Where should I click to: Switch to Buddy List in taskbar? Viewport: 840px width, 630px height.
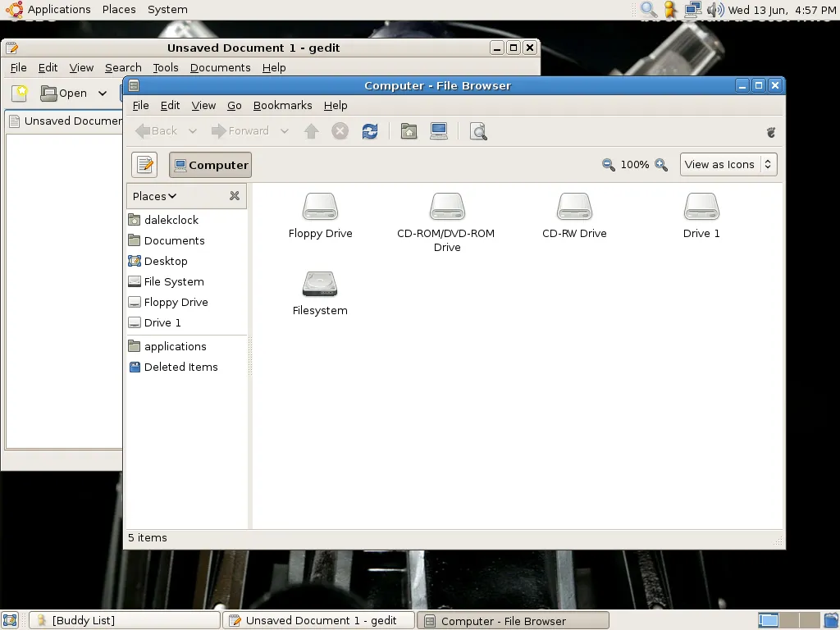pyautogui.click(x=125, y=620)
